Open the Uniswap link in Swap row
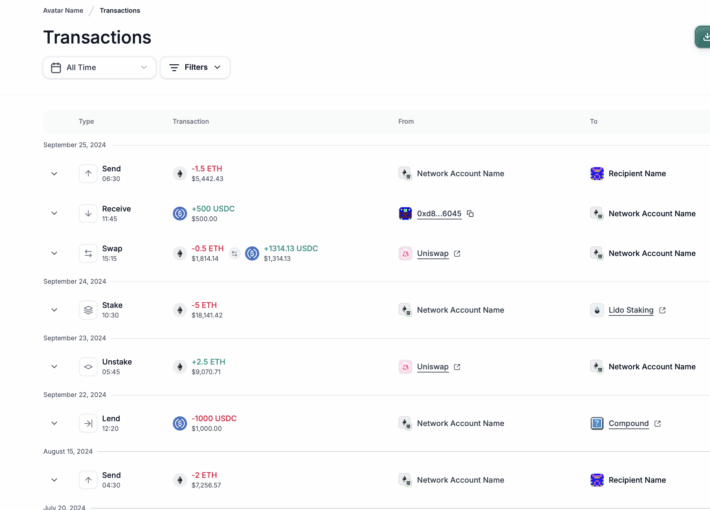This screenshot has width=710, height=510. [432, 254]
